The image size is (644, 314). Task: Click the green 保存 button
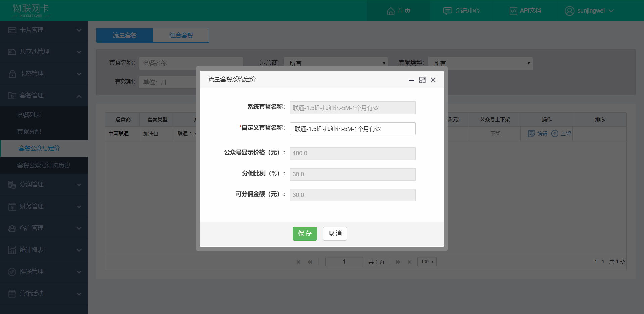pyautogui.click(x=305, y=234)
